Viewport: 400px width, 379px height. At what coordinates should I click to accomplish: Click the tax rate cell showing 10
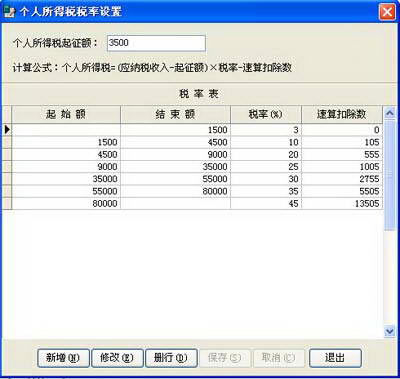(266, 142)
